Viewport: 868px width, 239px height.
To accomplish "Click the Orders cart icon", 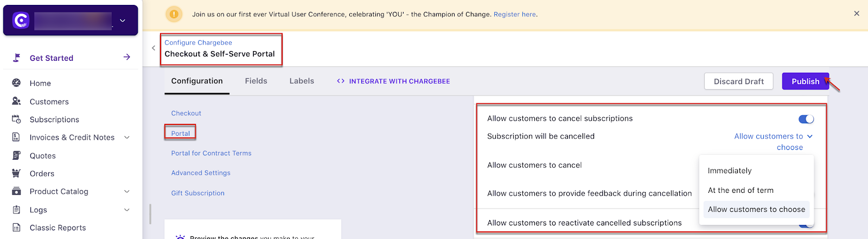I will 16,173.
